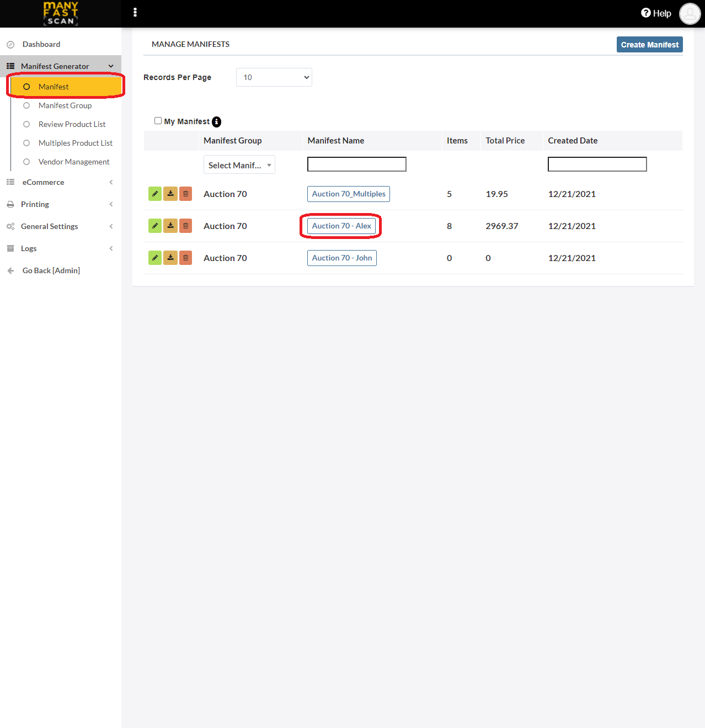Select the Manifest Group sidebar option
The width and height of the screenshot is (705, 728).
tap(65, 105)
